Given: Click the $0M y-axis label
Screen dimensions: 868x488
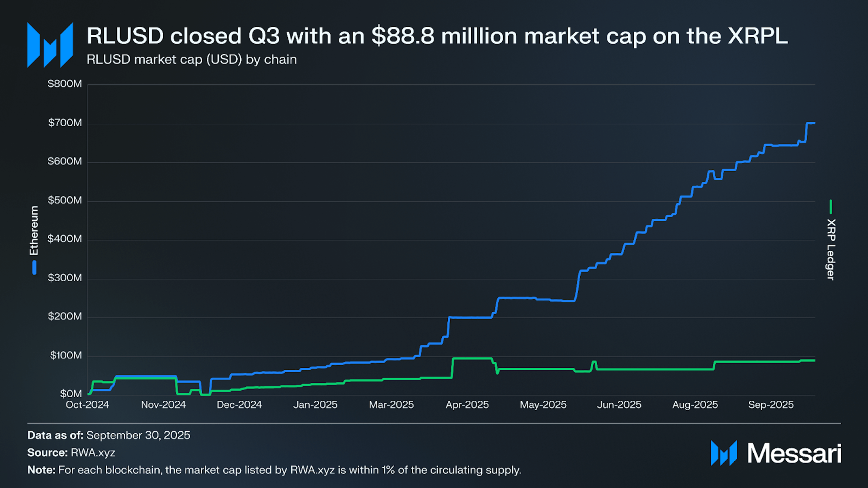Looking at the screenshot, I should point(71,394).
